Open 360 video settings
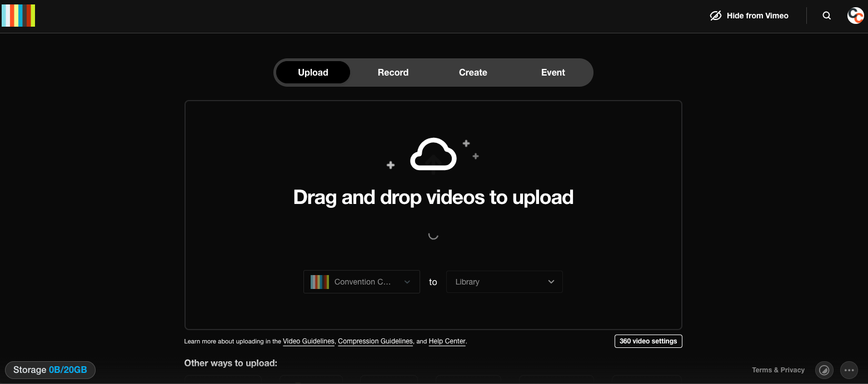This screenshot has width=868, height=384. click(648, 341)
